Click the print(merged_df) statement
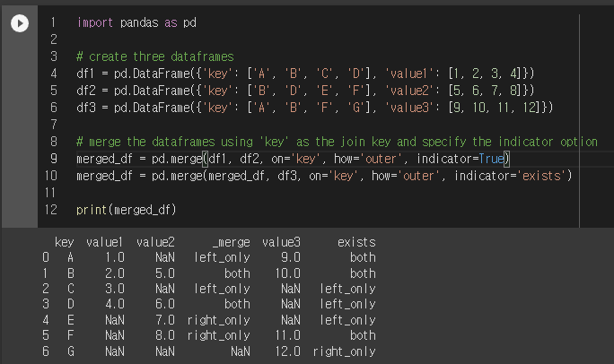614x364 pixels. click(x=126, y=210)
